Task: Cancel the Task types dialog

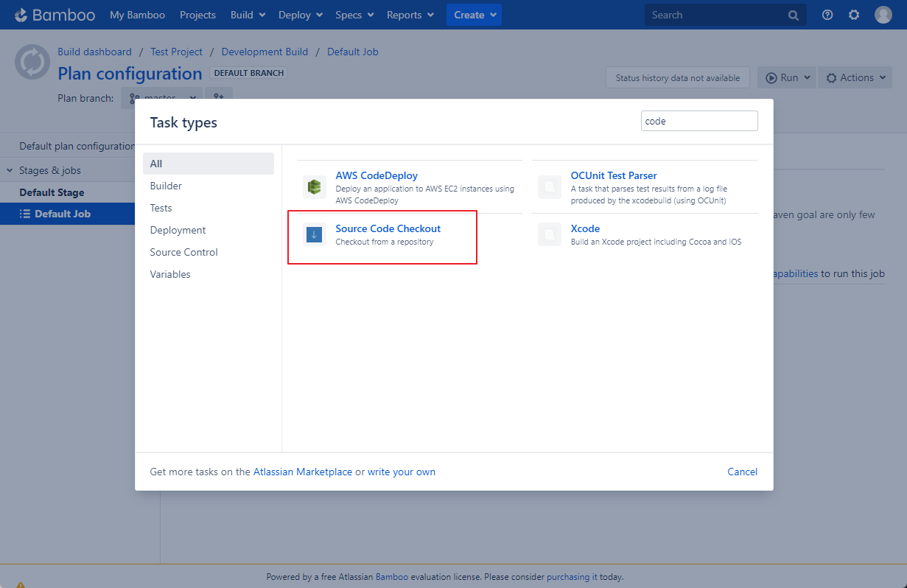Action: point(742,472)
